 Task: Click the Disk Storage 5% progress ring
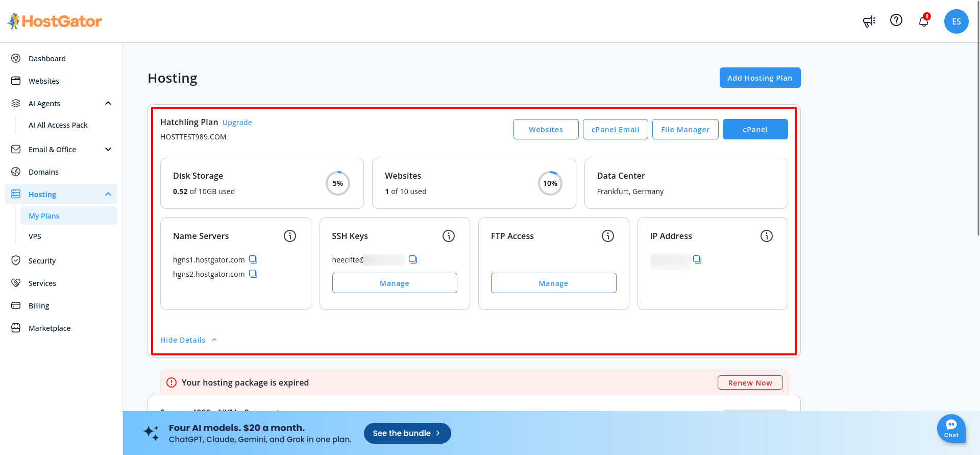tap(338, 183)
